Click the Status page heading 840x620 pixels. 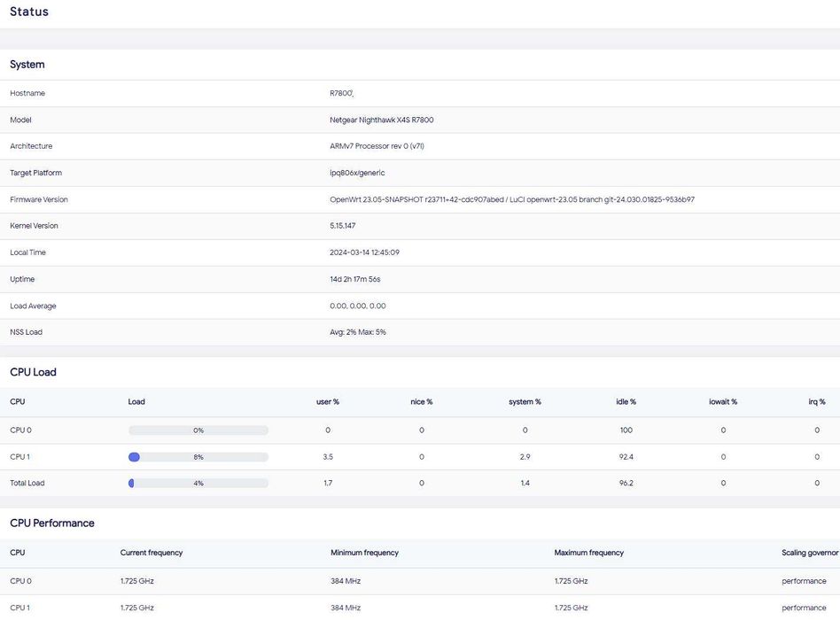click(x=29, y=12)
